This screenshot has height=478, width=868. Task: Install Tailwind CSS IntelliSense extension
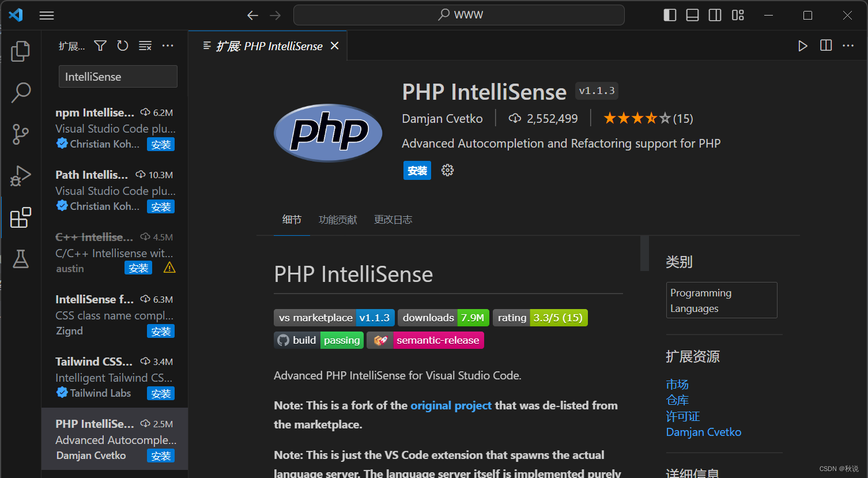pos(161,394)
